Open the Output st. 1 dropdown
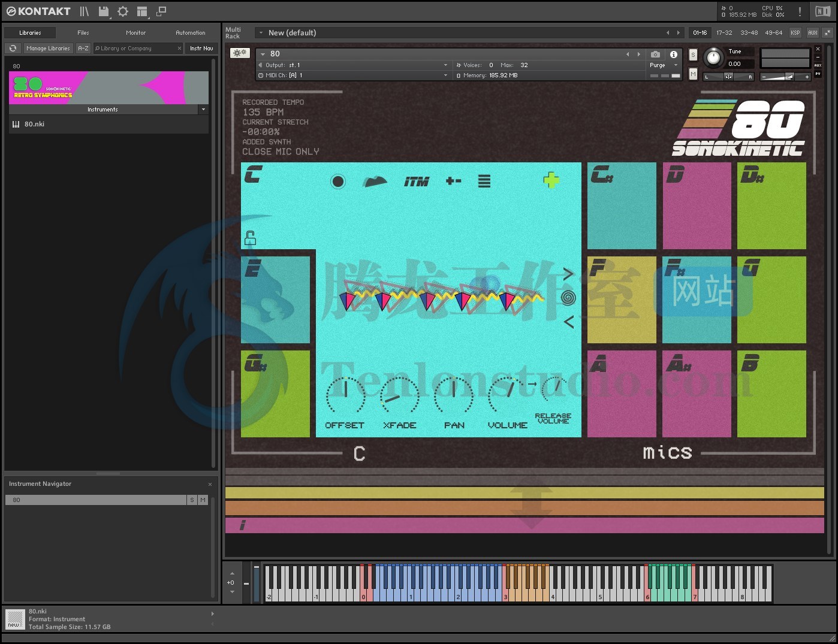The height and width of the screenshot is (644, 838). (x=352, y=65)
